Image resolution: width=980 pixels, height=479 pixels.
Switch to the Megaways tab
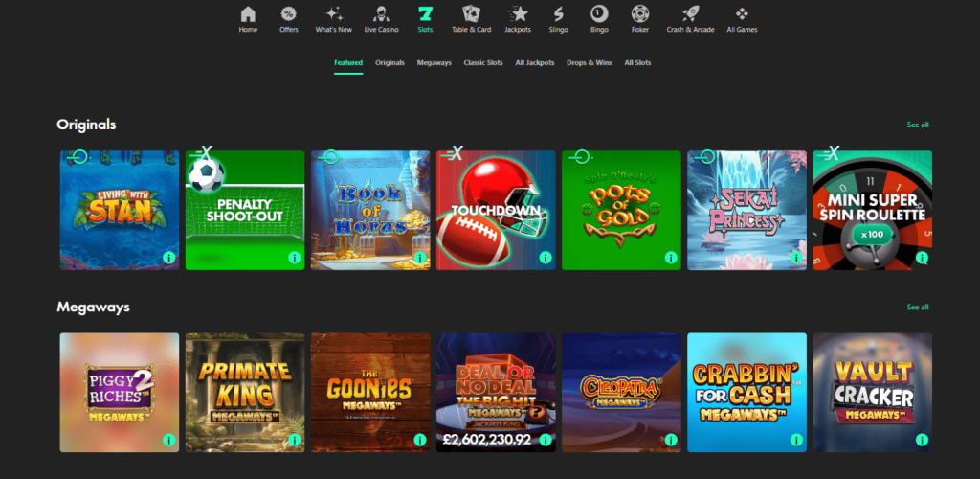click(x=434, y=63)
